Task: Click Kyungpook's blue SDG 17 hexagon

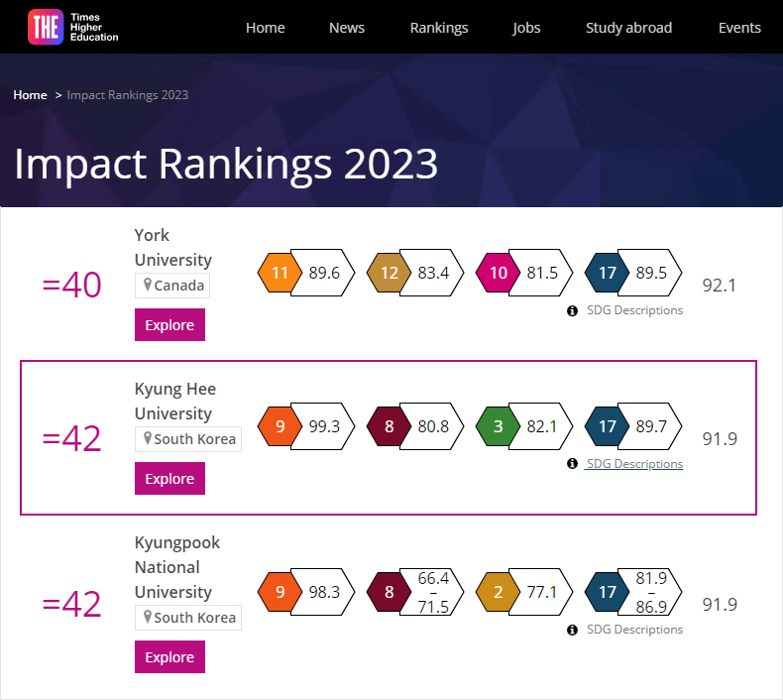Action: click(x=607, y=592)
